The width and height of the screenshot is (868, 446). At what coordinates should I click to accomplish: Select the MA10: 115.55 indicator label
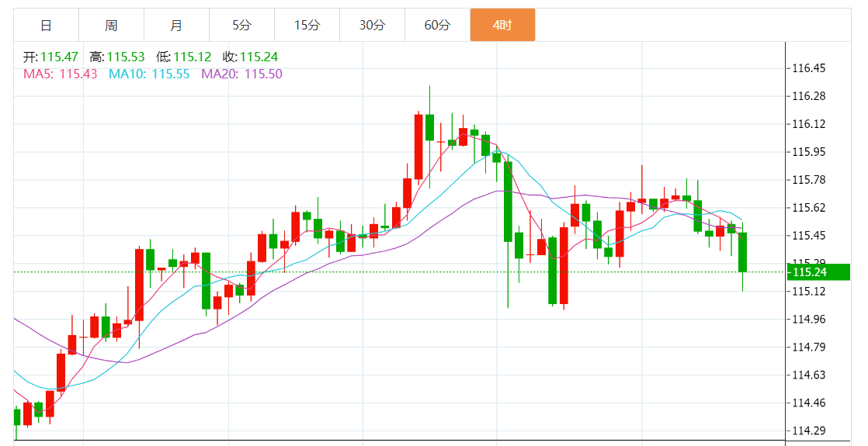pyautogui.click(x=148, y=74)
